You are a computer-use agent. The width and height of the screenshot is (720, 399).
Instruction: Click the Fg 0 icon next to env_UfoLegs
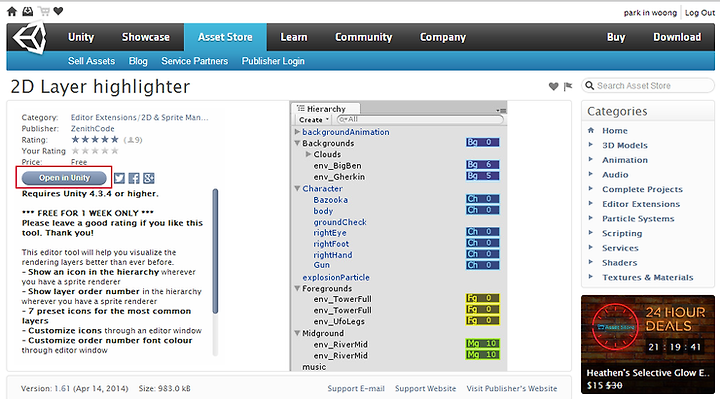[483, 320]
